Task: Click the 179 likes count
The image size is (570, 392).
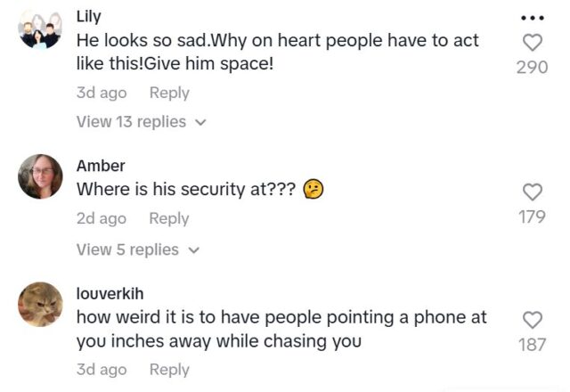Action: (x=532, y=216)
